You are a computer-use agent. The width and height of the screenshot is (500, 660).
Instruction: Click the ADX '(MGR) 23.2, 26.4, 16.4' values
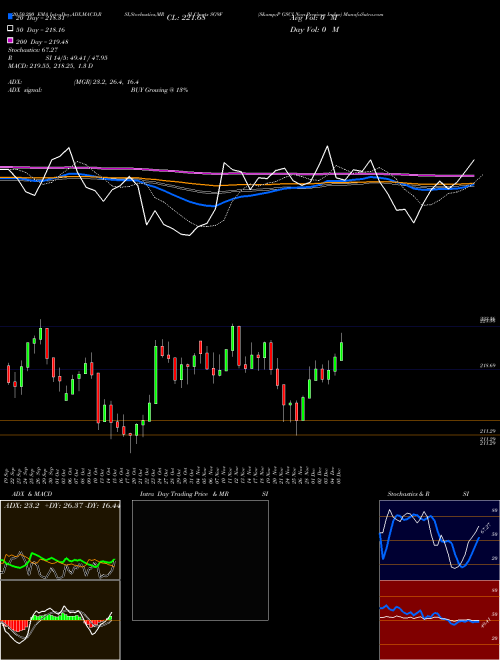pyautogui.click(x=106, y=82)
